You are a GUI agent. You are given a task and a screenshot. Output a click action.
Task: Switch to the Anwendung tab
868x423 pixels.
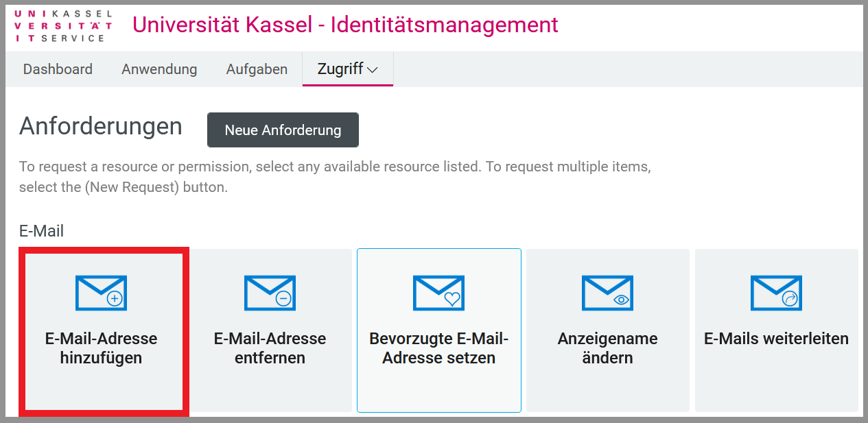coord(159,69)
